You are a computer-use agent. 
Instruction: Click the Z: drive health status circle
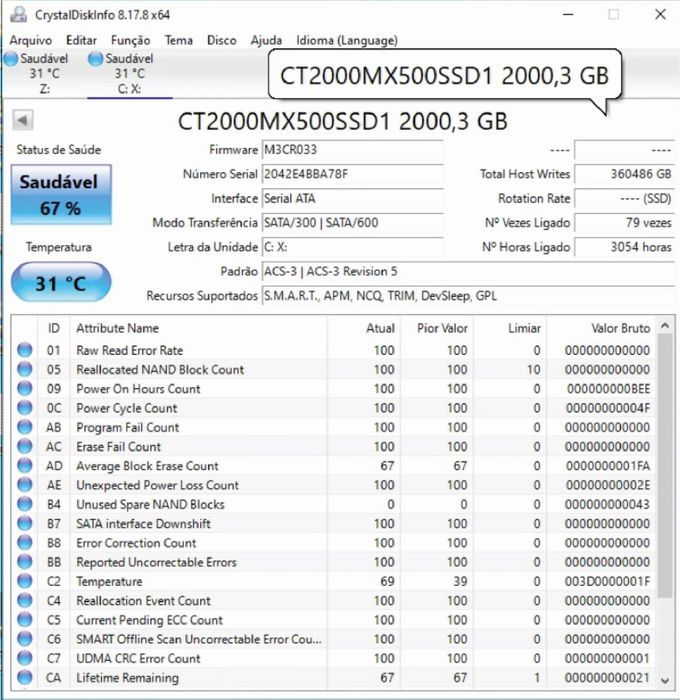11,58
